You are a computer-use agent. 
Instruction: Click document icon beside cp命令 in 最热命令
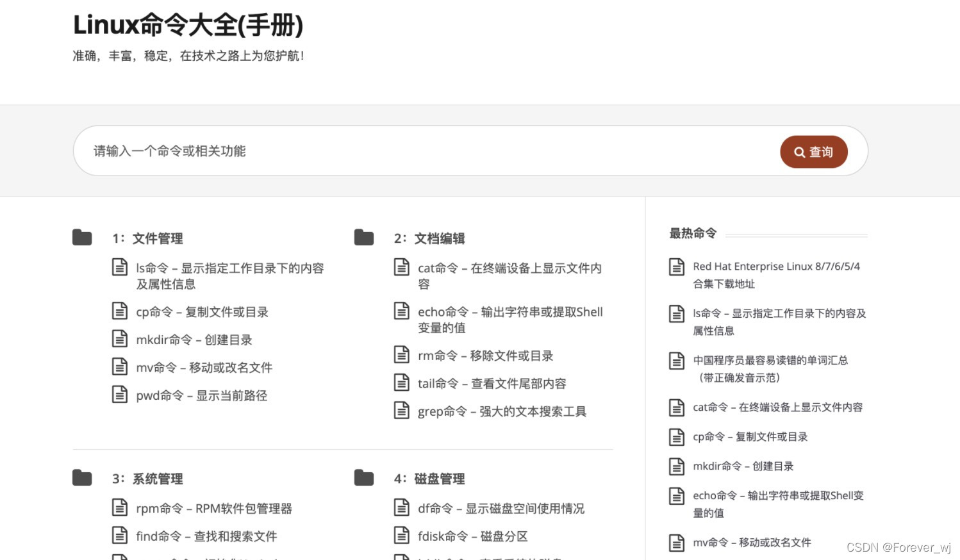677,437
